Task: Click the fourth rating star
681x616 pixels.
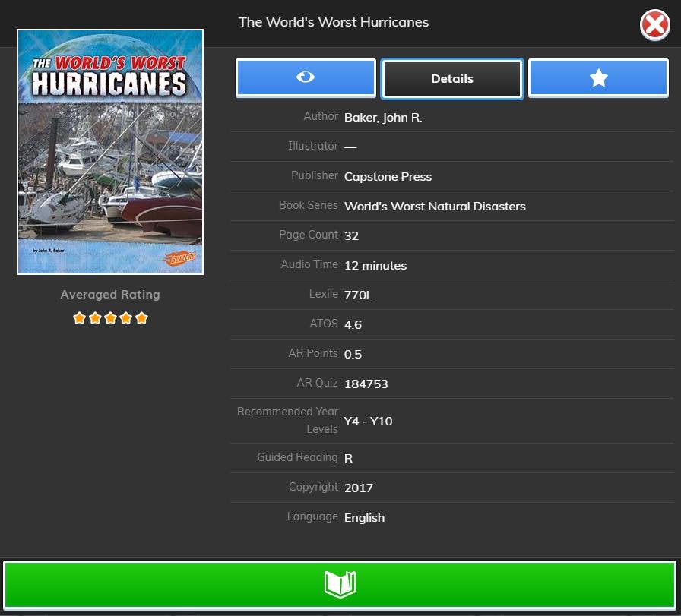Action: click(126, 318)
